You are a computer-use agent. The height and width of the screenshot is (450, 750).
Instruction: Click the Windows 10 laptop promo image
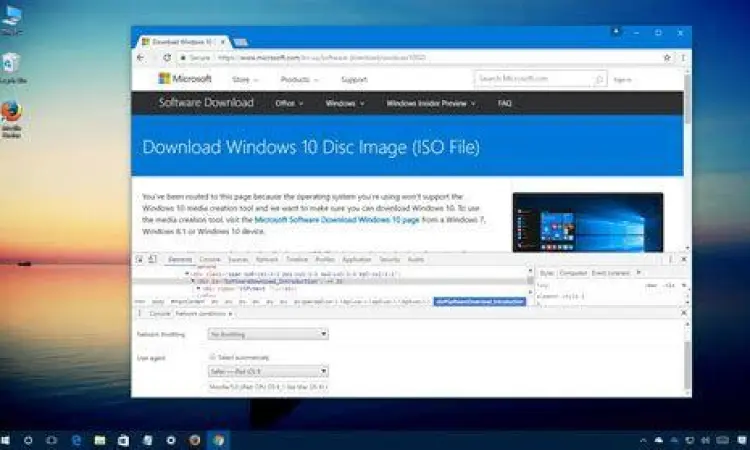587,222
